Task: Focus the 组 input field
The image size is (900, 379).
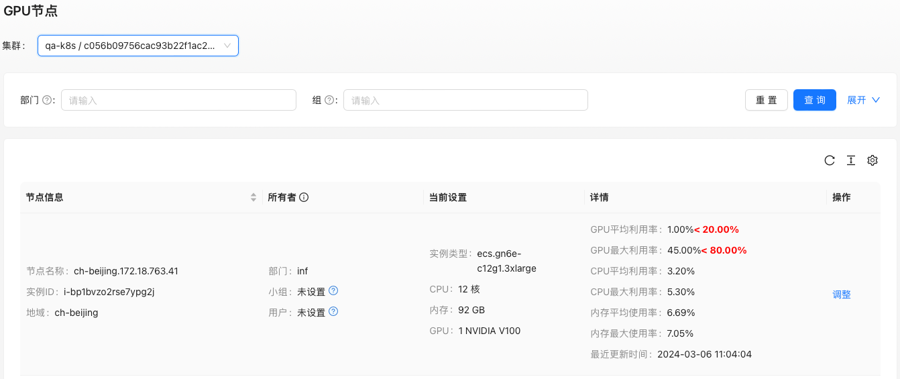Action: (465, 100)
